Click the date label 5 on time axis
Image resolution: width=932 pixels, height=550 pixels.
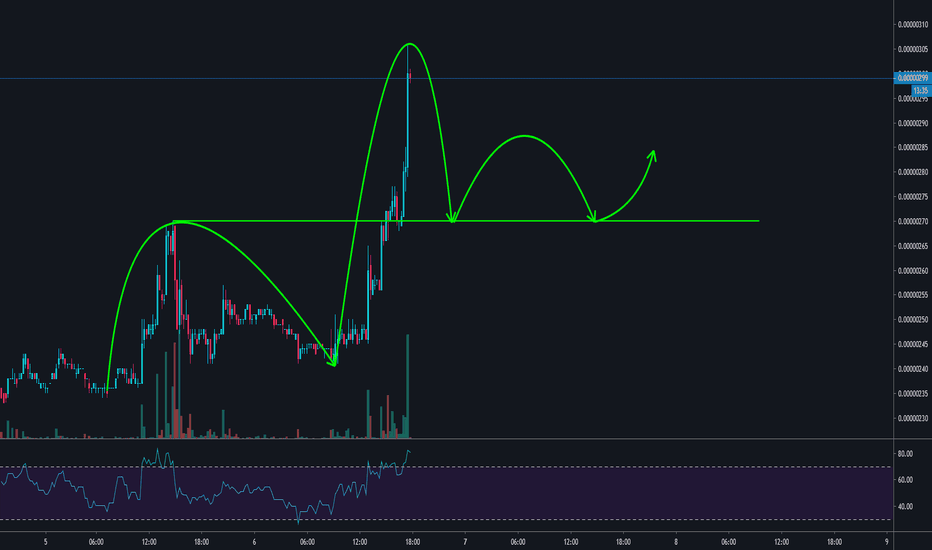click(x=46, y=542)
